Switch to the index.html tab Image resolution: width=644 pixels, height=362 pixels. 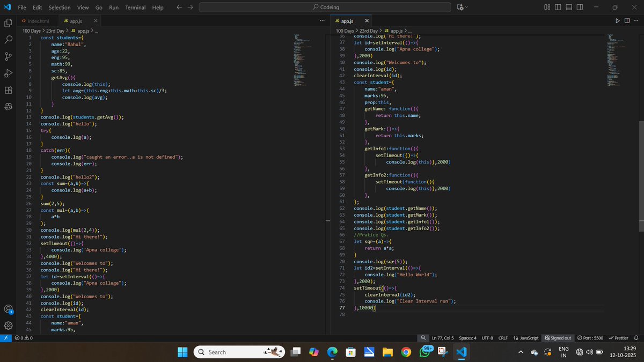[x=38, y=20]
